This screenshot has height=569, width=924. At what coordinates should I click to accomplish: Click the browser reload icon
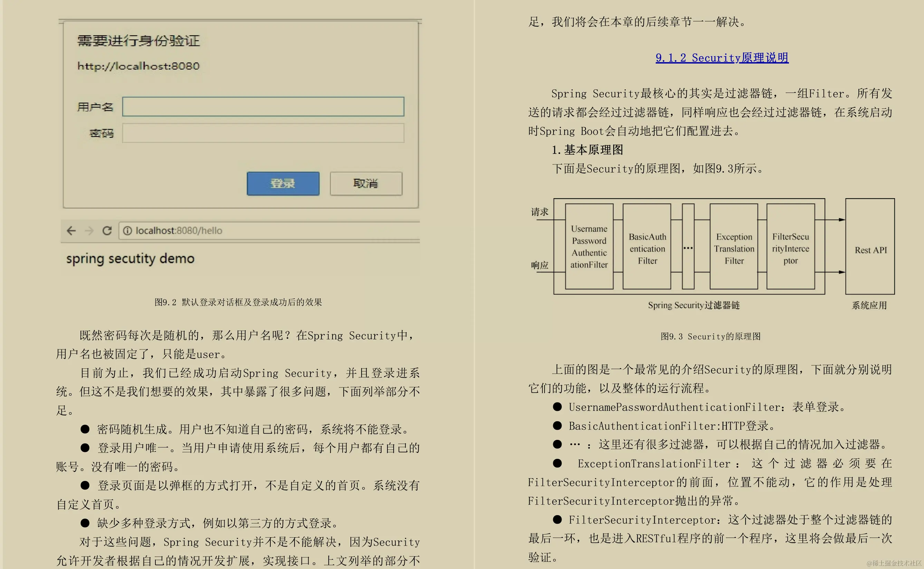(x=107, y=230)
